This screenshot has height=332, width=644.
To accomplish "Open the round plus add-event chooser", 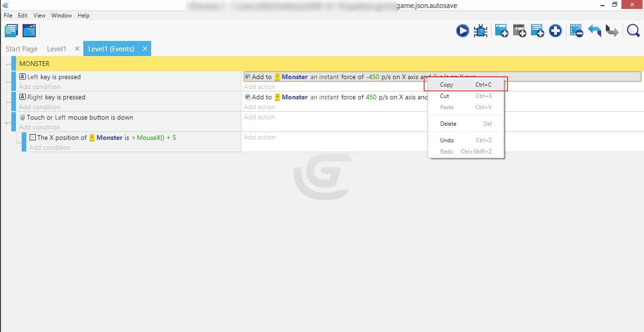I will point(555,31).
